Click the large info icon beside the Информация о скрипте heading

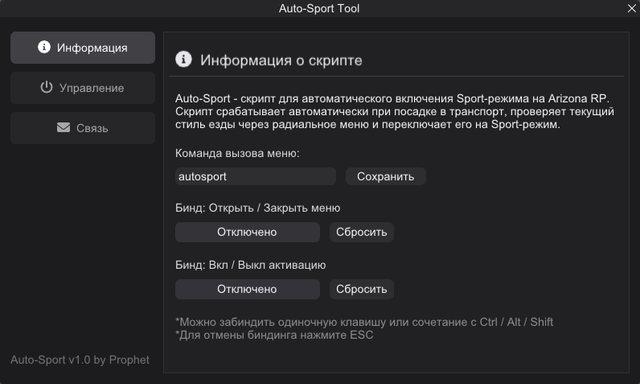click(x=184, y=60)
